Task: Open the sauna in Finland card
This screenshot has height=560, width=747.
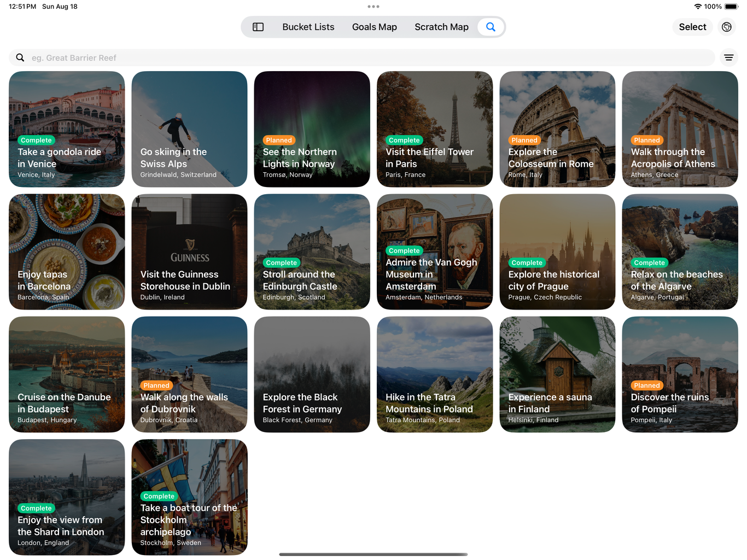Action: (x=557, y=375)
